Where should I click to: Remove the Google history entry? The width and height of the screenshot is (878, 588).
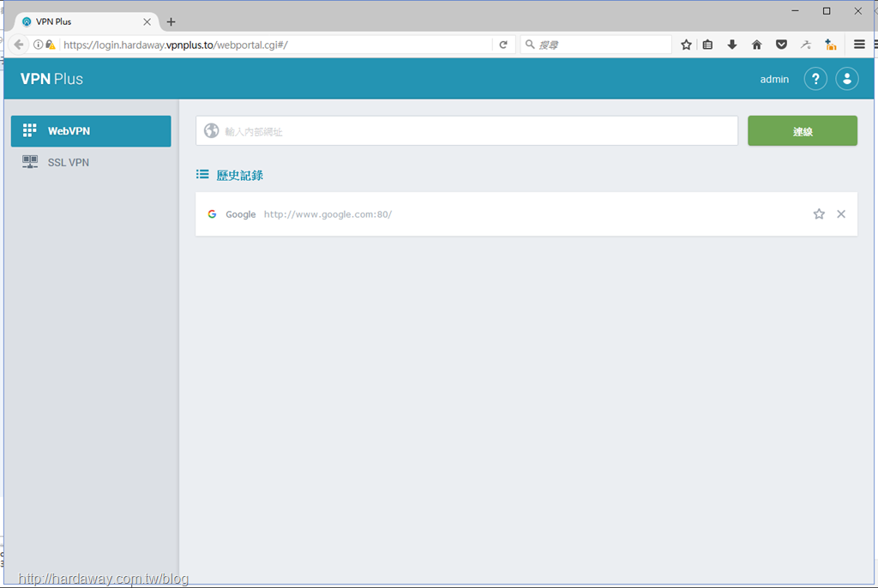840,214
